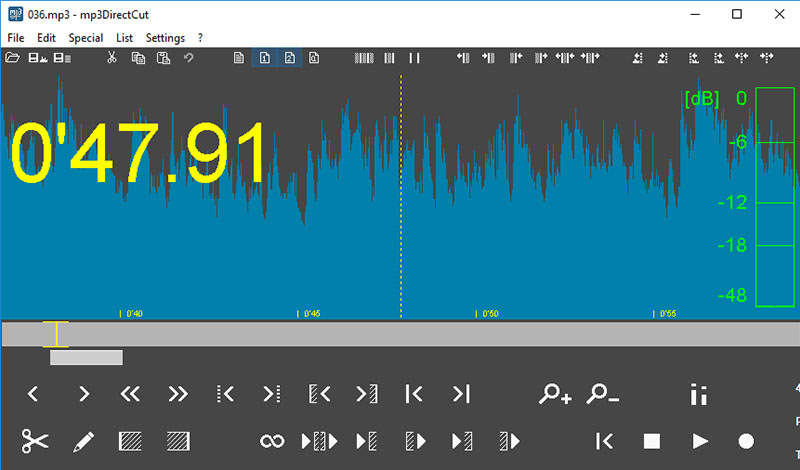Toggle the page icon labeled 2
Image resolution: width=800 pixels, height=470 pixels.
[289, 58]
